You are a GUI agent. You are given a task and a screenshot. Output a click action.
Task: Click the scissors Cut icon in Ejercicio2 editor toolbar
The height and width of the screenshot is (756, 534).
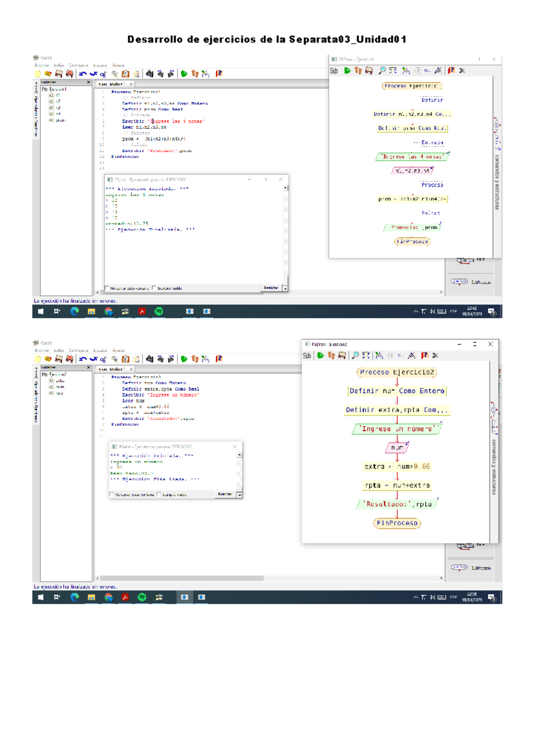[x=104, y=359]
